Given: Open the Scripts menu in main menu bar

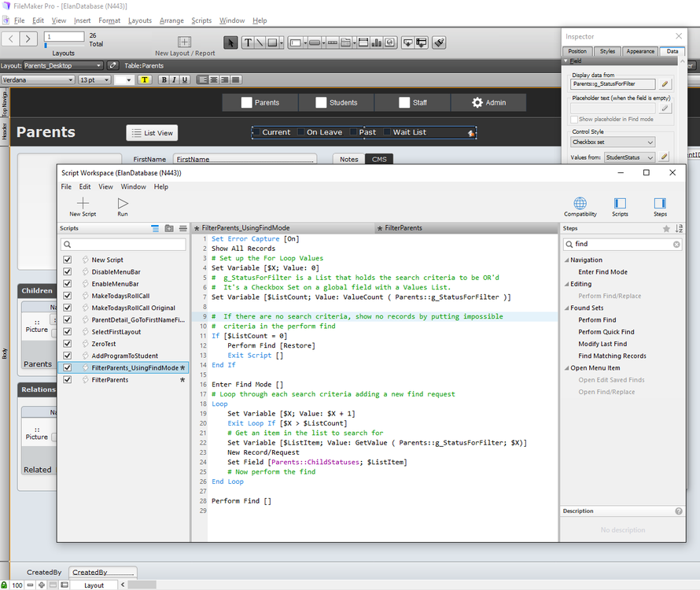Looking at the screenshot, I should [201, 20].
